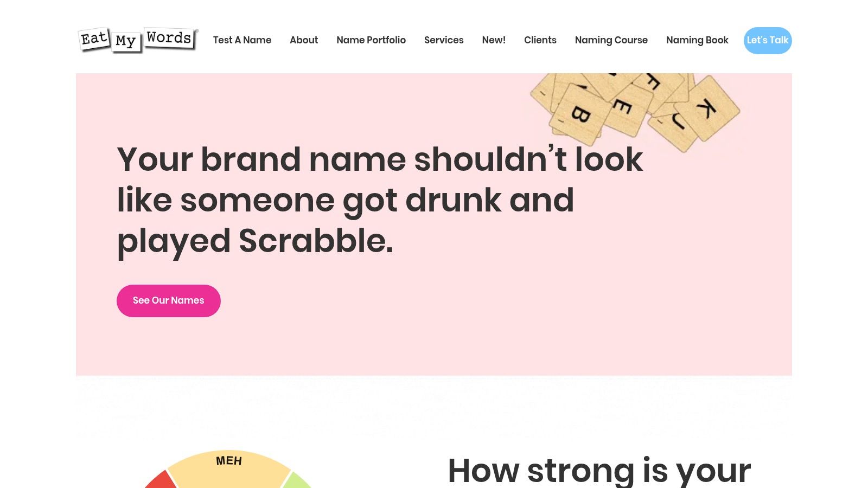The height and width of the screenshot is (488, 868).
Task: Open the Clients page
Action: pos(540,40)
